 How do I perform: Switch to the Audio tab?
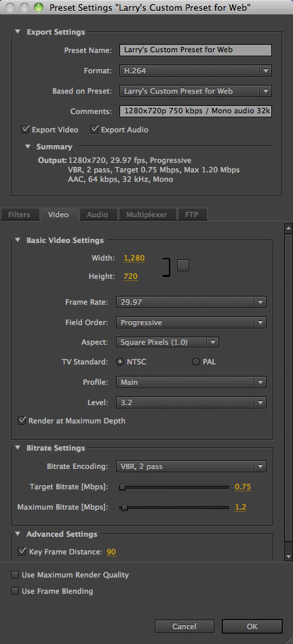[x=97, y=214]
